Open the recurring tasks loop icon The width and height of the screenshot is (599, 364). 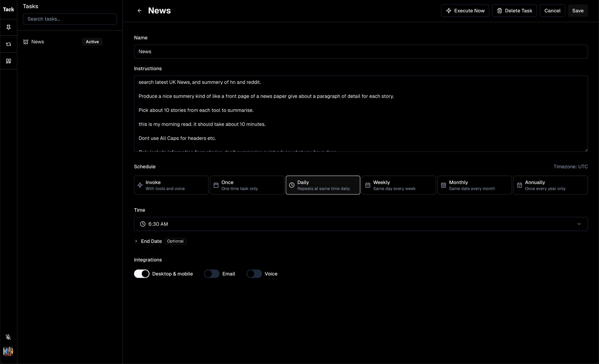(x=8, y=44)
